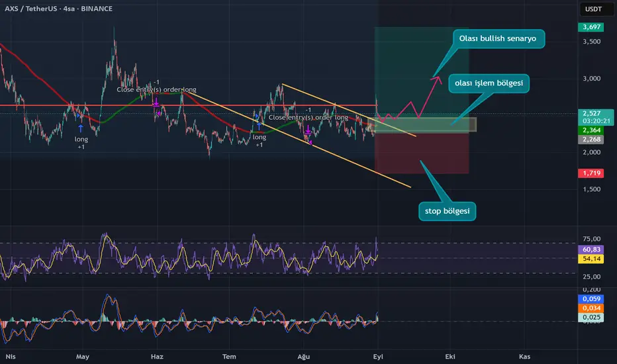Select the 'stop bölgesi' callout label

click(x=447, y=211)
